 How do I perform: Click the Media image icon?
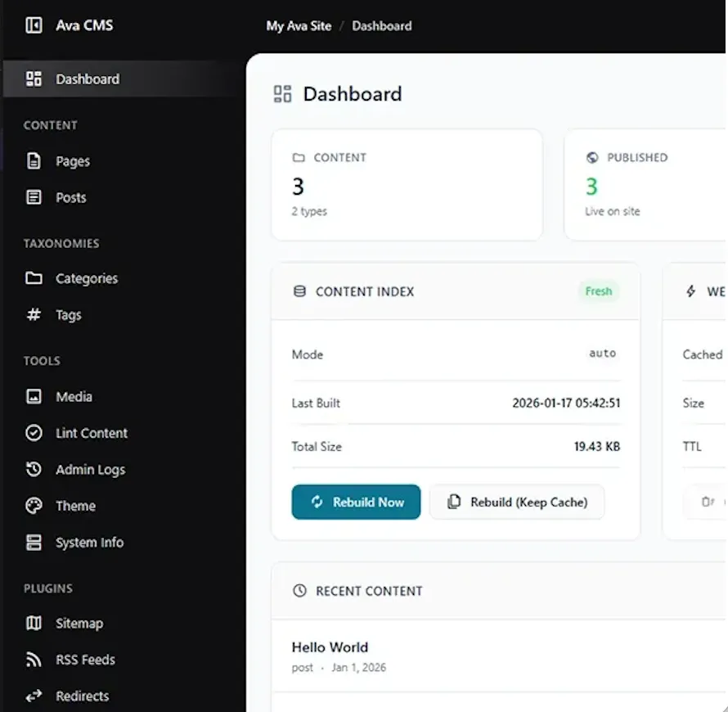34,397
